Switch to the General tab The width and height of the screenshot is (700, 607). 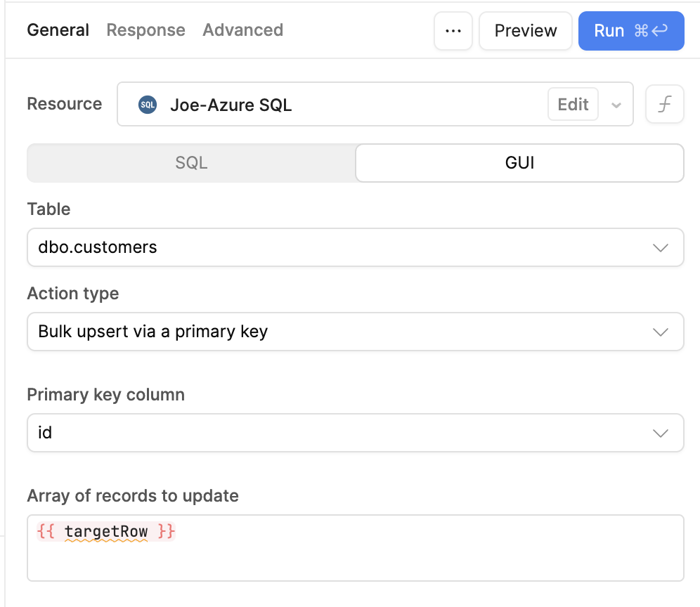tap(58, 30)
